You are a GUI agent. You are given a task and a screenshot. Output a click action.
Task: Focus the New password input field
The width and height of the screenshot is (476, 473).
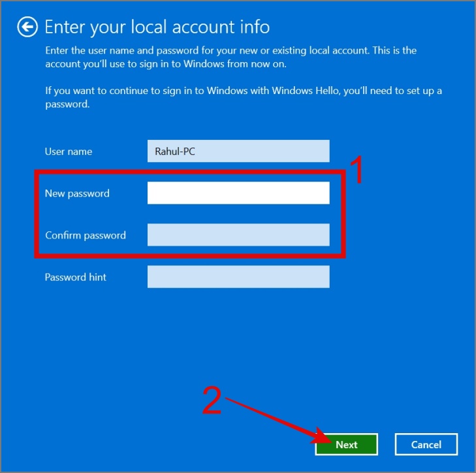pyautogui.click(x=238, y=193)
